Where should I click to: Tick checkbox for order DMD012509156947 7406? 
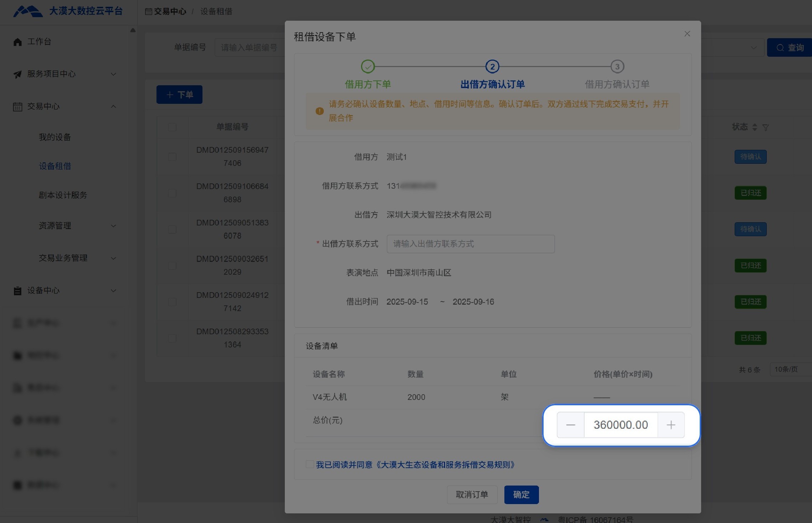(172, 157)
